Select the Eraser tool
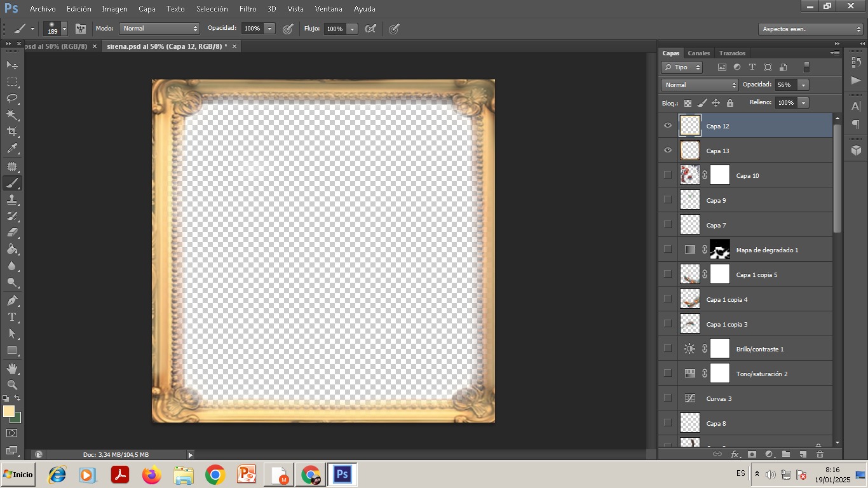Image resolution: width=868 pixels, height=488 pixels. tap(12, 233)
